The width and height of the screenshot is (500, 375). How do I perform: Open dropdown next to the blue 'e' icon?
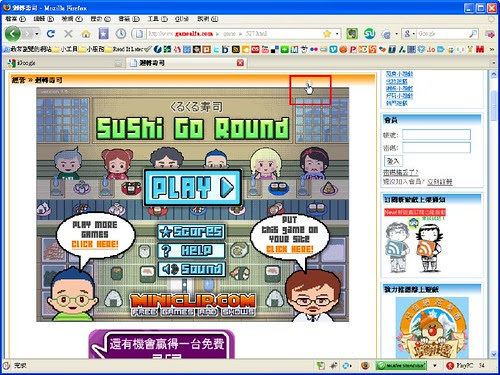pyautogui.click(x=396, y=34)
